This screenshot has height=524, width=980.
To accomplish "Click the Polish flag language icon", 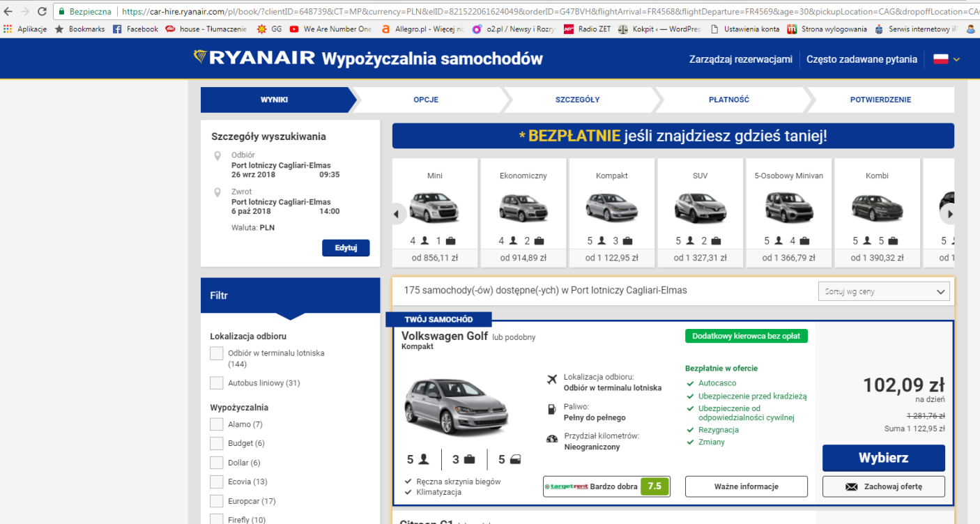I will tap(941, 59).
